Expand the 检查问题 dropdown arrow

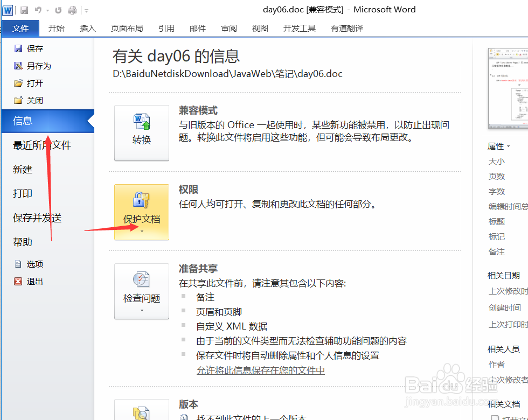(x=142, y=310)
